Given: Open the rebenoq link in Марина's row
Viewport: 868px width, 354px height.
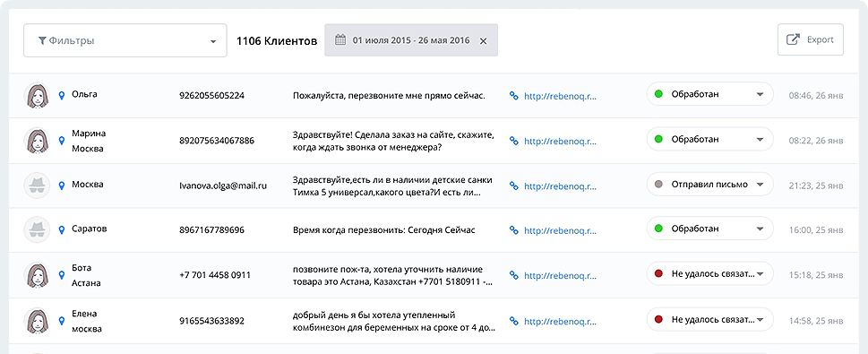Looking at the screenshot, I should click(x=560, y=141).
